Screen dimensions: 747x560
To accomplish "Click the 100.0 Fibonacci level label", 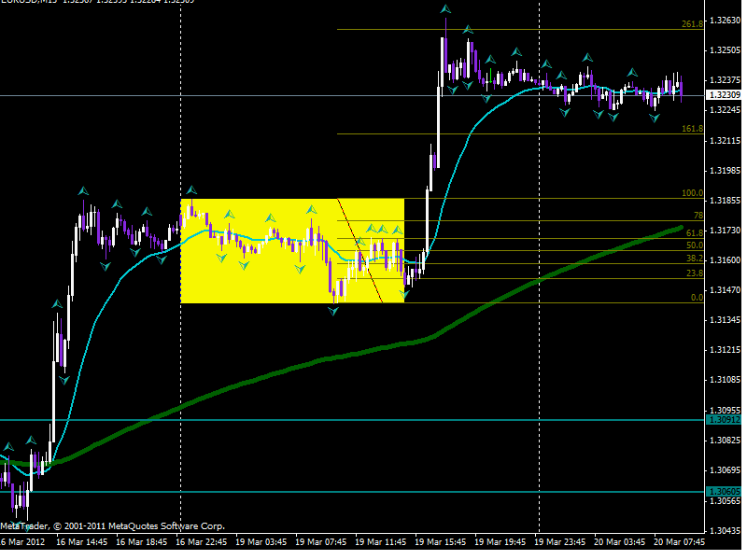I will (x=692, y=193).
